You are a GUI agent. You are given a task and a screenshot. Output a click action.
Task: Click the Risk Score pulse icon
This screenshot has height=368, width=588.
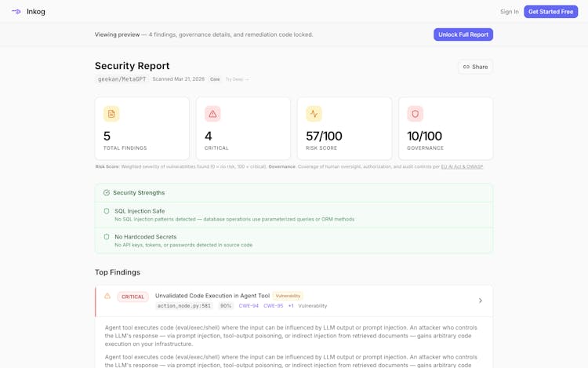pos(314,114)
